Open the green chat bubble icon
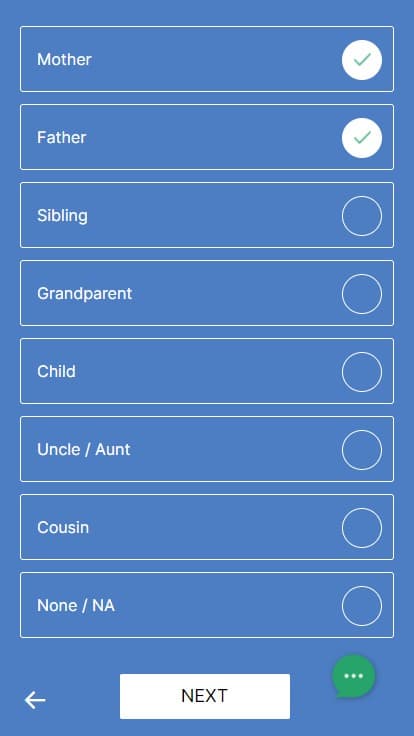Screen dimensions: 414x736 point(353,676)
